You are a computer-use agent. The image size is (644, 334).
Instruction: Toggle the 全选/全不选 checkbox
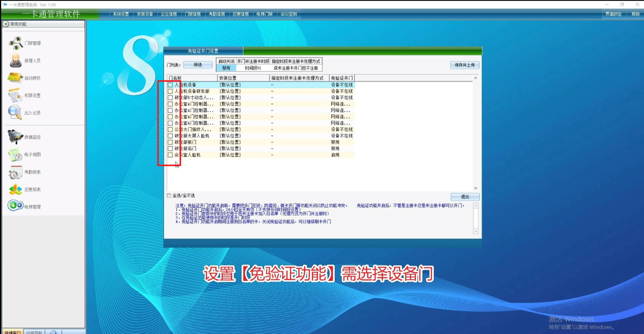tap(169, 196)
